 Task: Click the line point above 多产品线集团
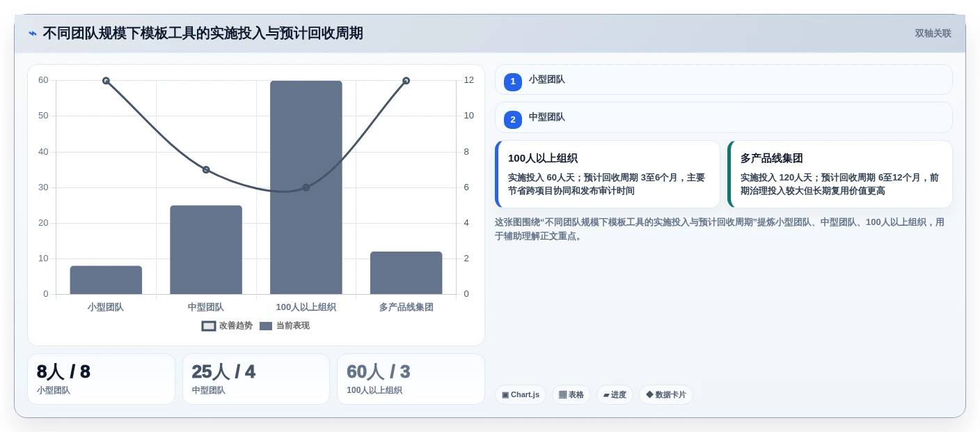click(x=406, y=81)
